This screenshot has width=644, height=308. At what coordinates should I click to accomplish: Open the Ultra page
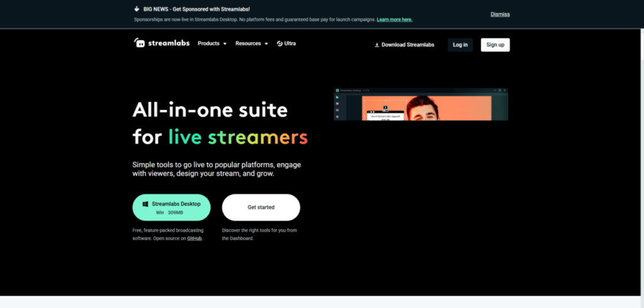point(286,43)
